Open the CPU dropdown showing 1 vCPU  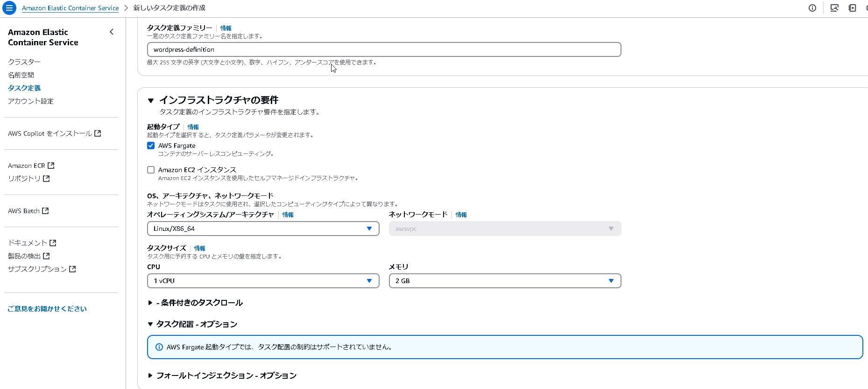[263, 281]
